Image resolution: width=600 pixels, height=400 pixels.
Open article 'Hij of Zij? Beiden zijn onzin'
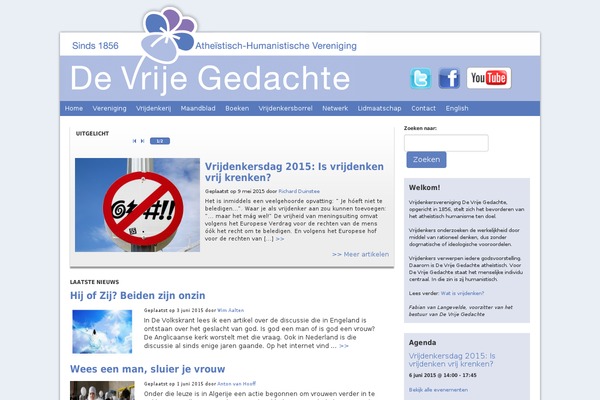point(138,296)
